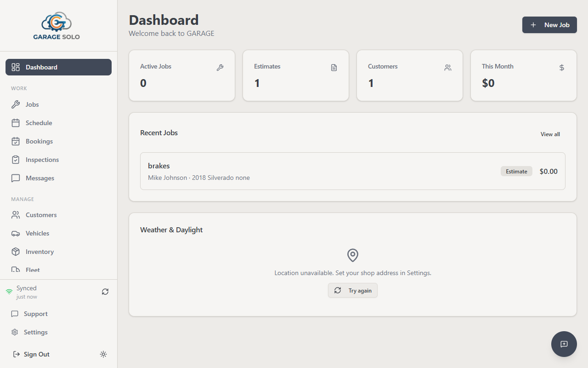Click the Garage Solo logo
Image resolution: width=588 pixels, height=368 pixels.
57,26
